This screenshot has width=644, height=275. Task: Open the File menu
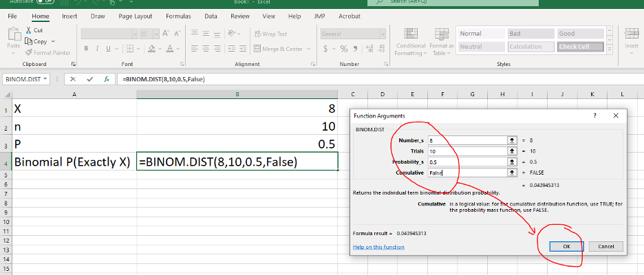click(x=12, y=16)
